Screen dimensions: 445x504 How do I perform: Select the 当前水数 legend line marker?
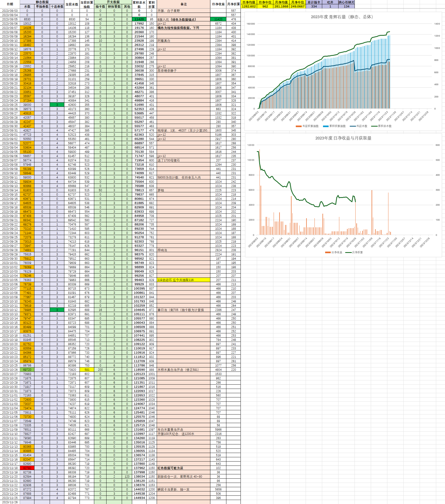point(353,126)
